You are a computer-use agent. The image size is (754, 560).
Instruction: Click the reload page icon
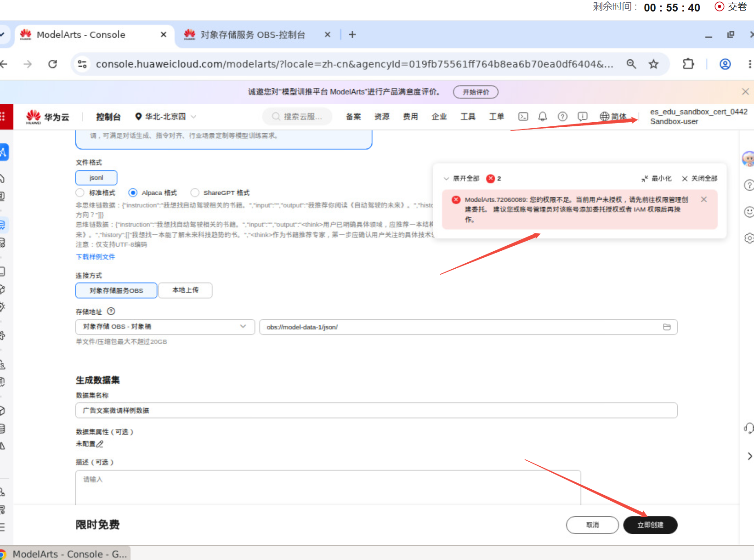pyautogui.click(x=53, y=64)
